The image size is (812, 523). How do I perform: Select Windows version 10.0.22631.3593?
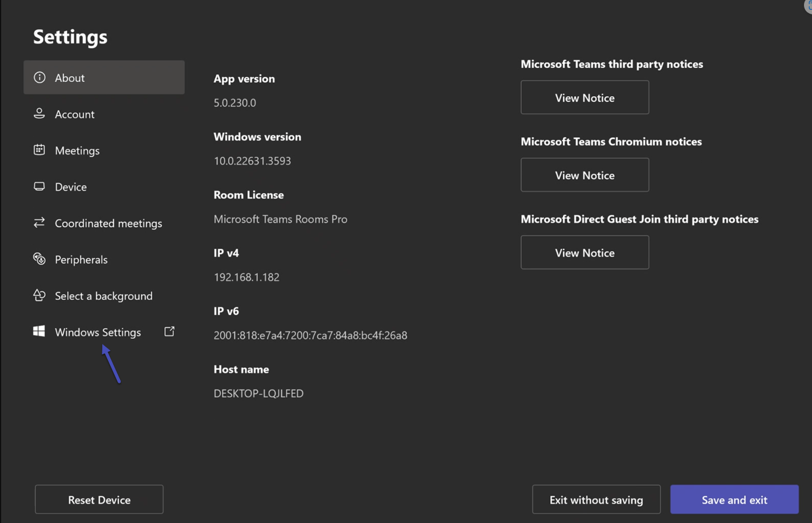(x=252, y=161)
